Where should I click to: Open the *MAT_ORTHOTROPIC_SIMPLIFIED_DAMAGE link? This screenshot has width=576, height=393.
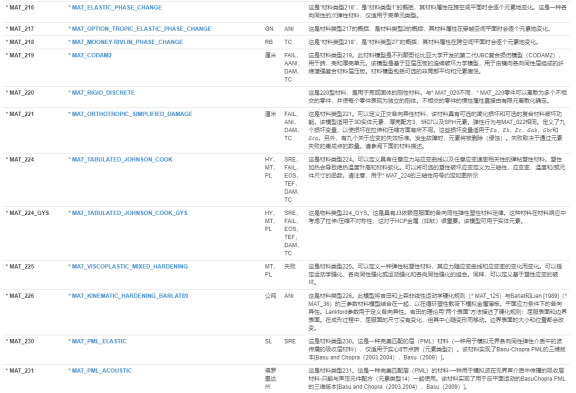(130, 114)
